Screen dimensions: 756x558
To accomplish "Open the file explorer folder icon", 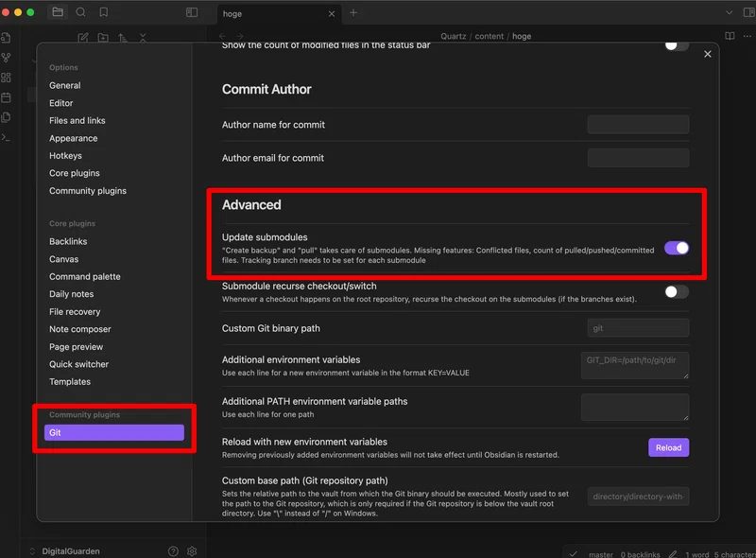I will pos(58,12).
